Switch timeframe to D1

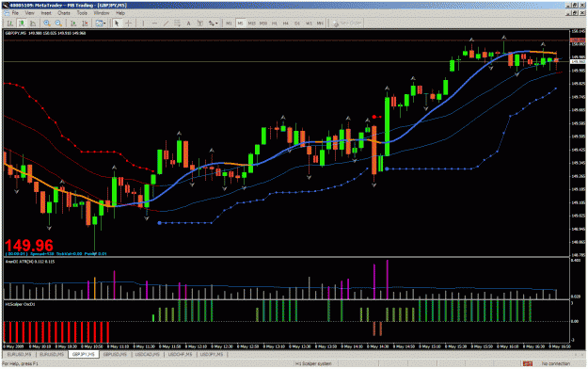coord(297,24)
